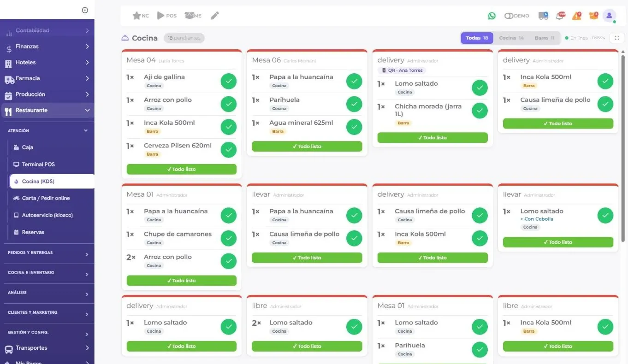Open the delivery truck notifications
This screenshot has height=364, width=628.
pyautogui.click(x=543, y=16)
